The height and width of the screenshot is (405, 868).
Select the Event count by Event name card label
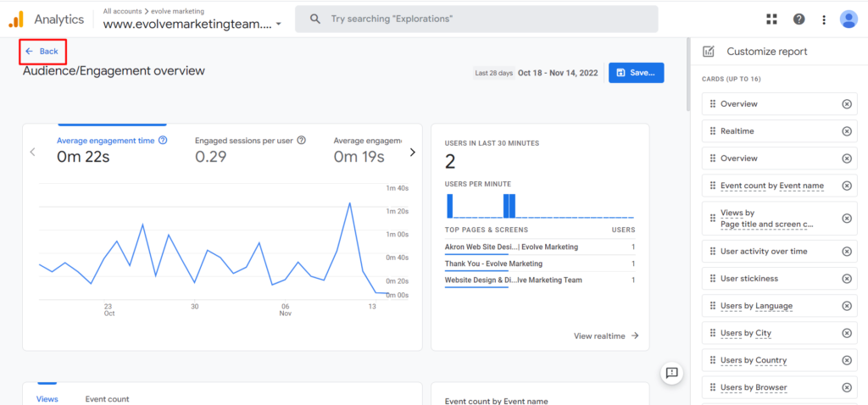(x=772, y=186)
